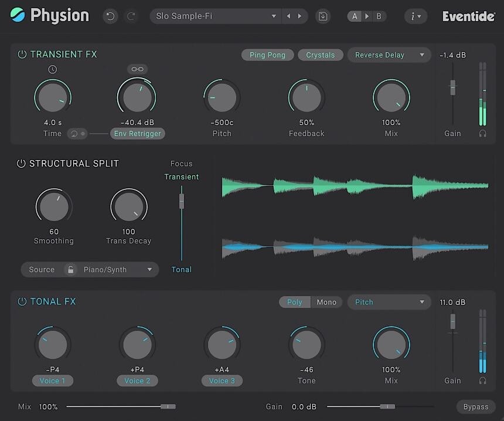Screen dimensions: 504x421
Task: Click the Bypass button
Action: [x=476, y=407]
